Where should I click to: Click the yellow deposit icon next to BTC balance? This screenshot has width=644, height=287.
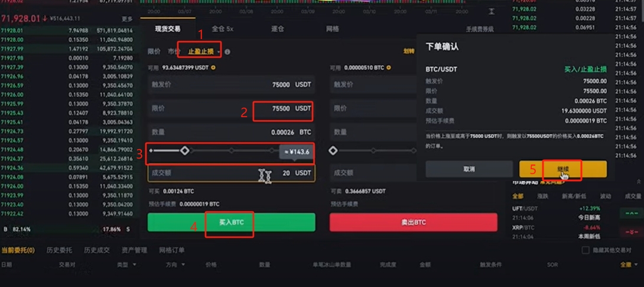[x=389, y=67]
